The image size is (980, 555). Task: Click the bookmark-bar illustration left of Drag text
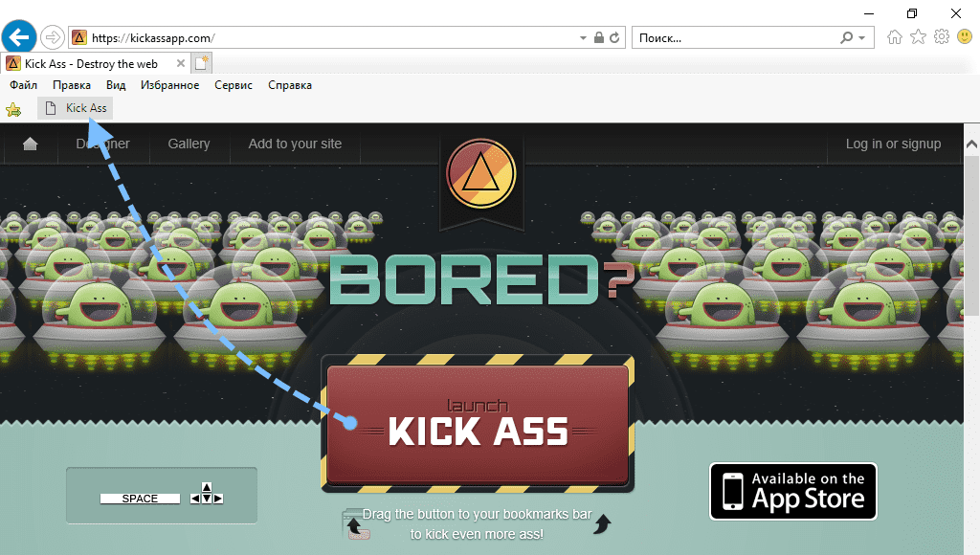[x=357, y=523]
